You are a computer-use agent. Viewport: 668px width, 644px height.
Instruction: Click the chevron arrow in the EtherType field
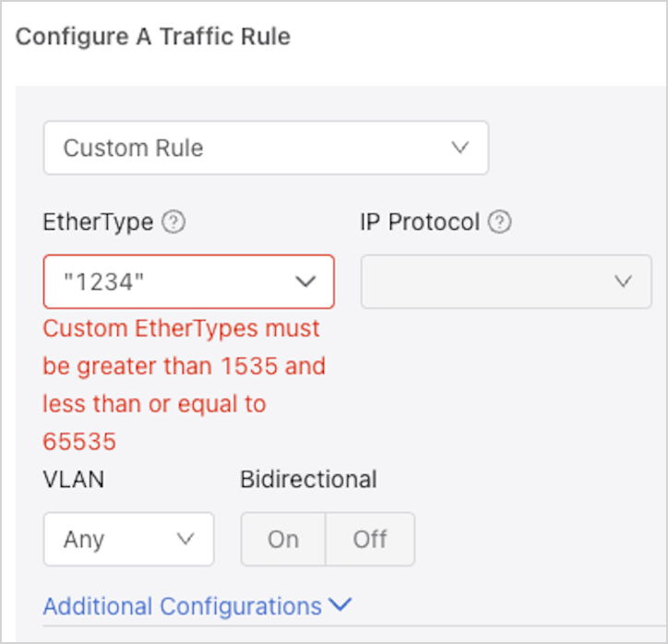pyautogui.click(x=305, y=281)
